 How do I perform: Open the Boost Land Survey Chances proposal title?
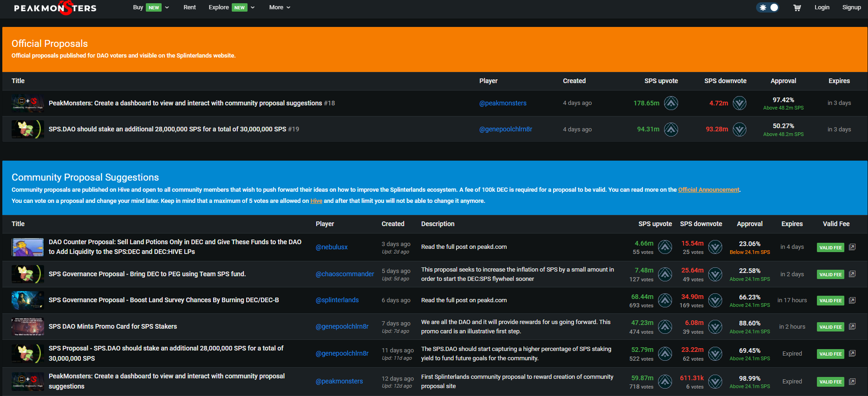[x=164, y=300]
